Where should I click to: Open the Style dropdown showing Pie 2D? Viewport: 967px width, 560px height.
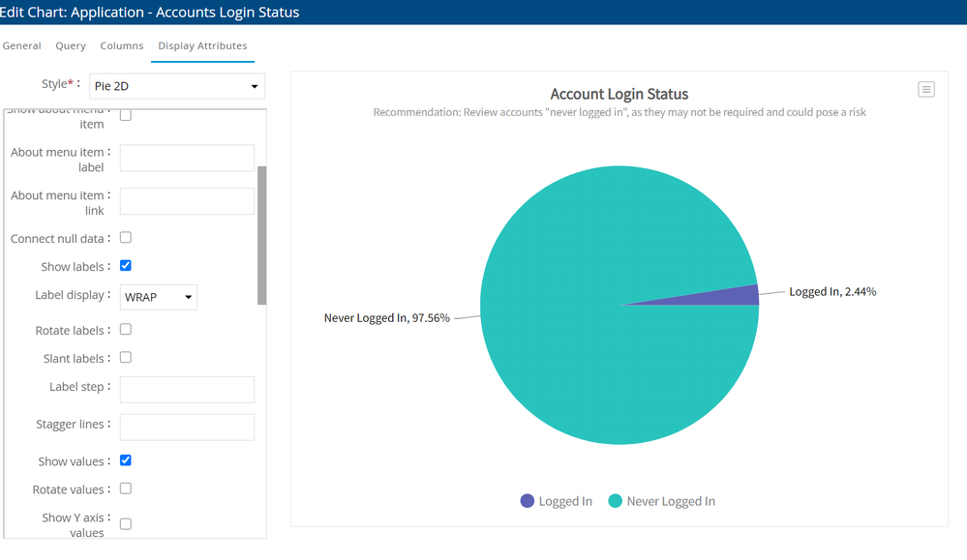click(176, 86)
